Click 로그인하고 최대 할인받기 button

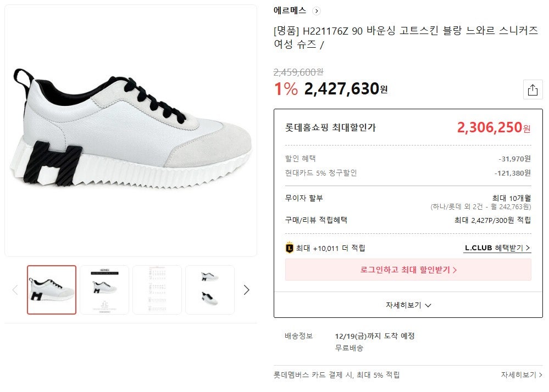tap(408, 270)
